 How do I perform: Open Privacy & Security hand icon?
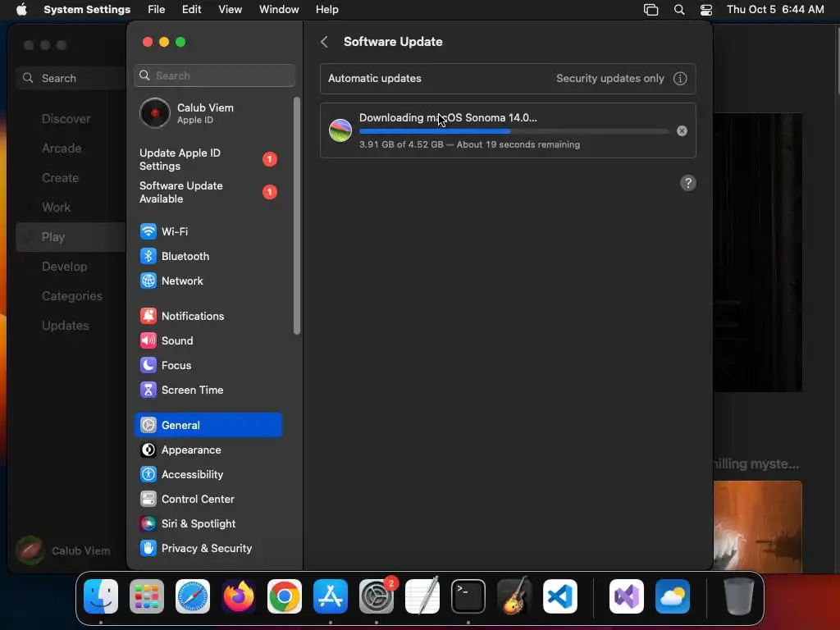point(148,549)
